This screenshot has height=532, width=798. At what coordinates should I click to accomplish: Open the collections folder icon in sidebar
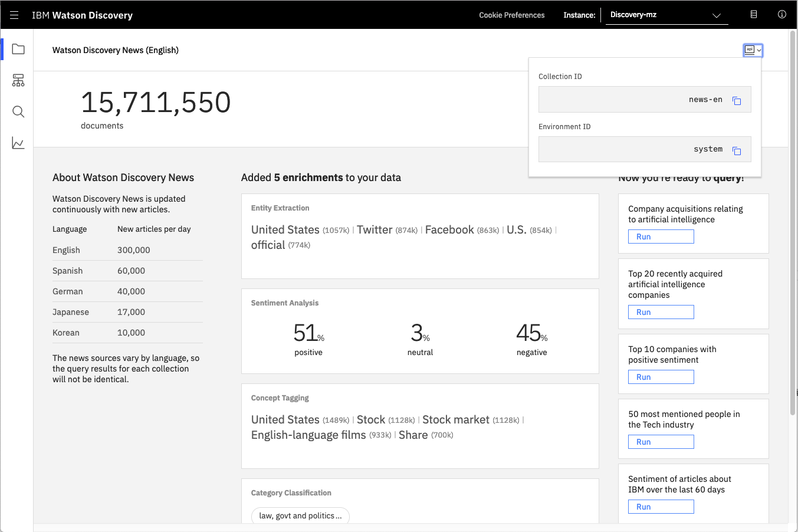tap(18, 49)
